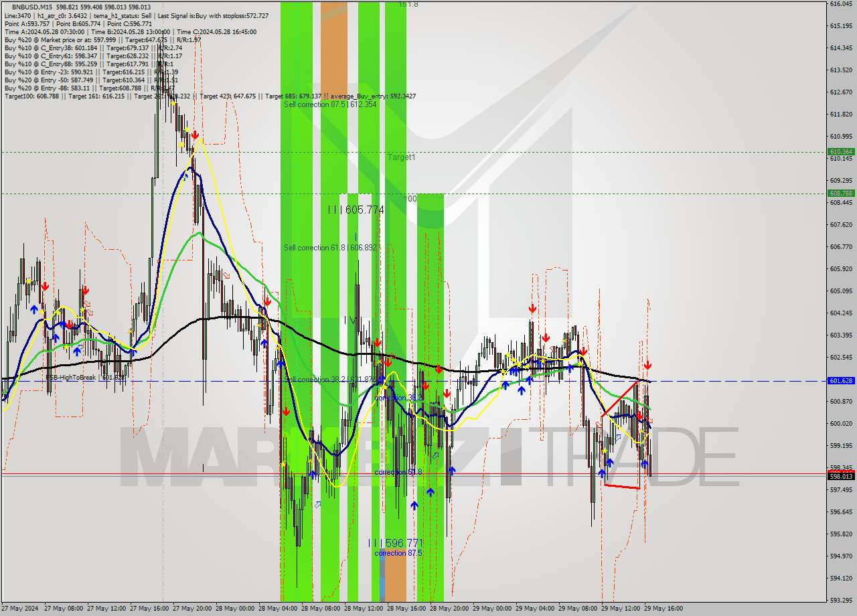Click the 600.020 price axis label
Viewport: 857px width, 616px height.
tap(840, 423)
